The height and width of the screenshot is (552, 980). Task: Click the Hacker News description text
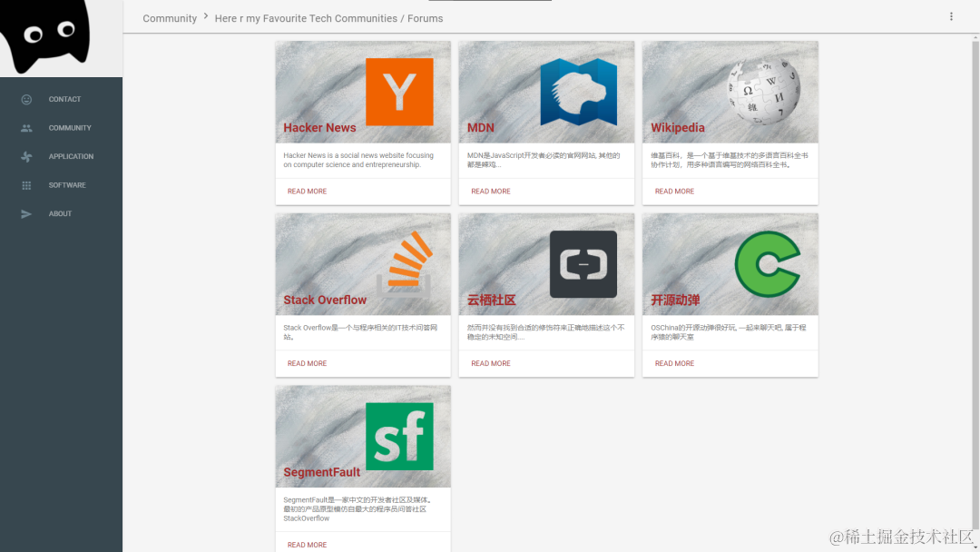pos(358,160)
